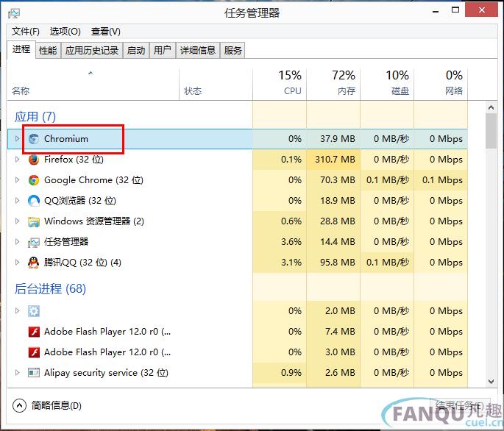Click the Firefox icon in process list
504x431 pixels.
click(34, 160)
